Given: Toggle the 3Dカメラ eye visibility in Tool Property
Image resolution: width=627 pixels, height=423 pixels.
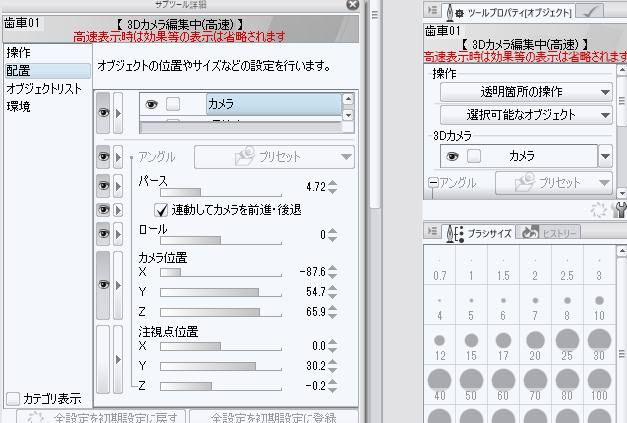Looking at the screenshot, I should [453, 156].
